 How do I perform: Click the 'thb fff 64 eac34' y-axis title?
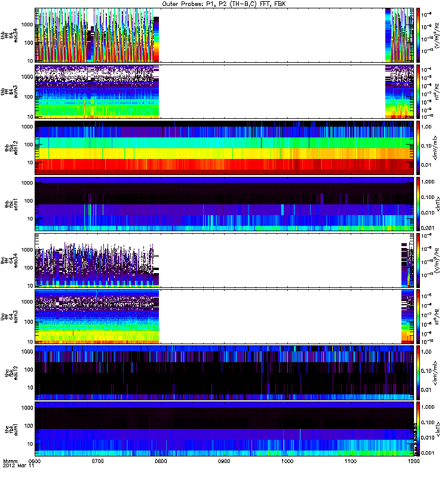tap(10, 35)
